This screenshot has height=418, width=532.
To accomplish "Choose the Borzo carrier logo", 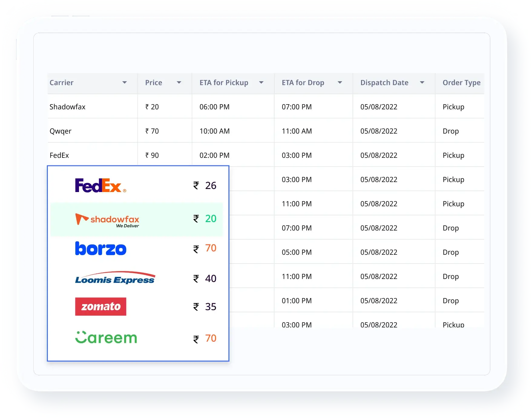I will pos(100,248).
